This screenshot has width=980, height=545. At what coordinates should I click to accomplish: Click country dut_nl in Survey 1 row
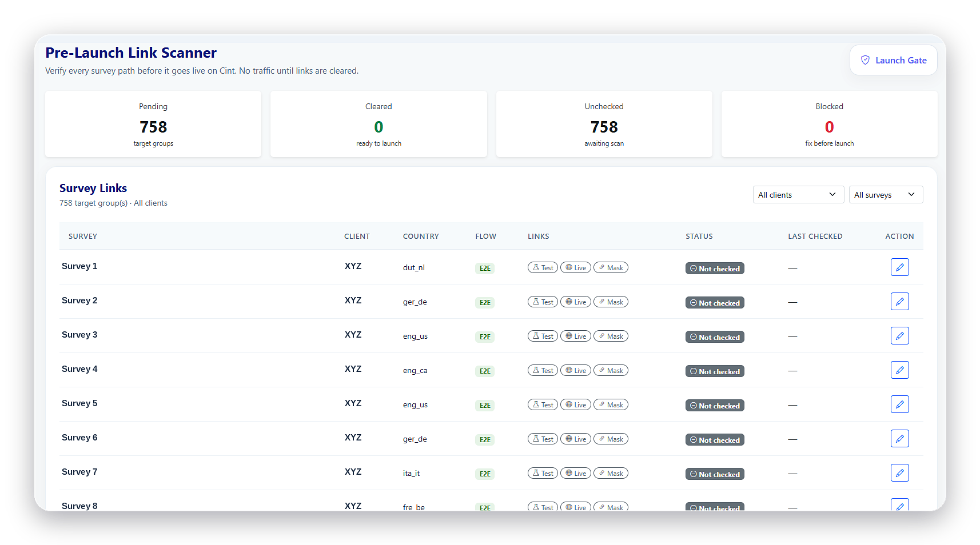[x=414, y=267]
